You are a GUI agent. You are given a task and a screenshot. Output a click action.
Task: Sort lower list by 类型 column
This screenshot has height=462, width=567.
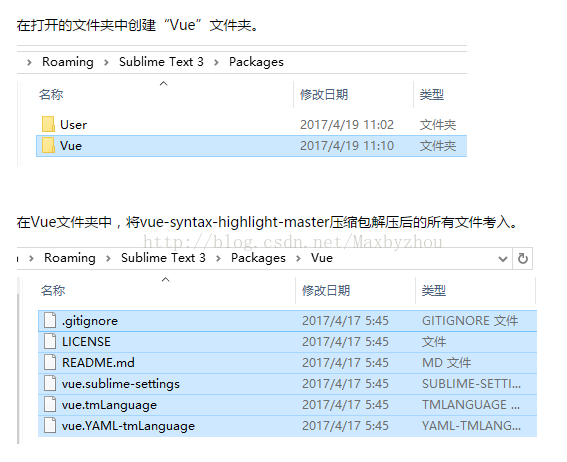[434, 291]
